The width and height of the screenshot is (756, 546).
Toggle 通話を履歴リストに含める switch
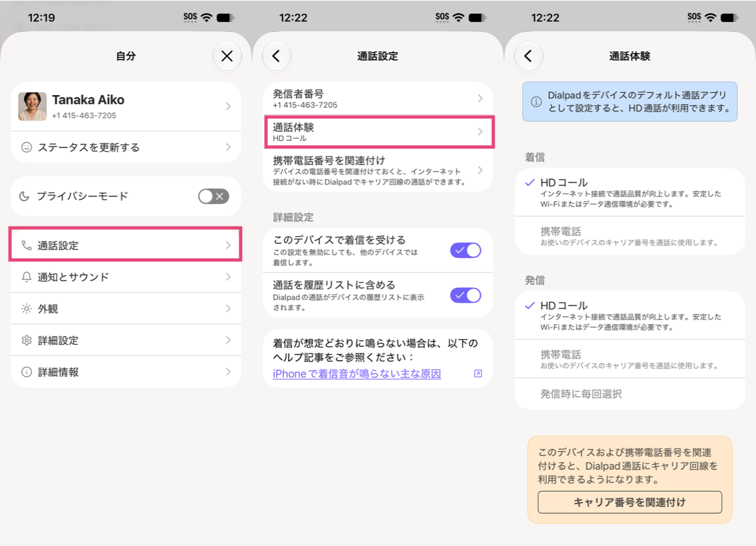[465, 295]
